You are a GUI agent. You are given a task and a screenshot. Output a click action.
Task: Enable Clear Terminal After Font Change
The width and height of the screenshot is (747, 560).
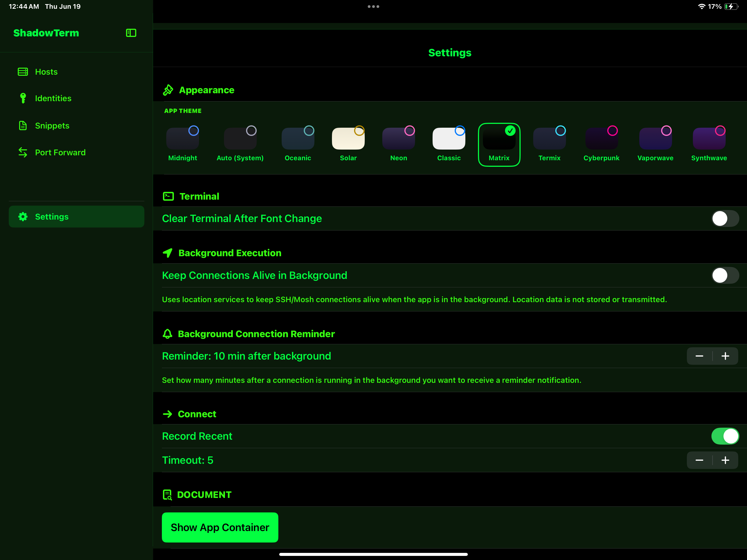point(725,218)
